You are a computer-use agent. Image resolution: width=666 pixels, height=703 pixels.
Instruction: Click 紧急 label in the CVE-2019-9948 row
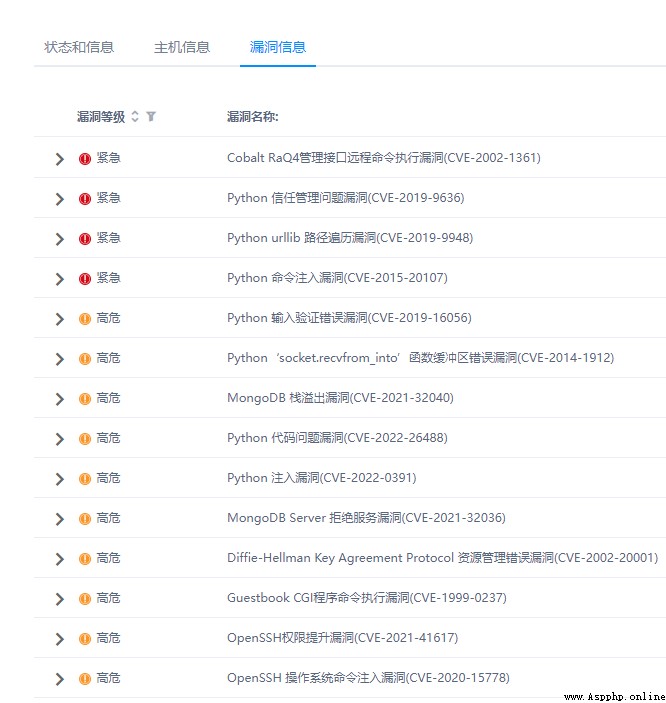coord(109,238)
